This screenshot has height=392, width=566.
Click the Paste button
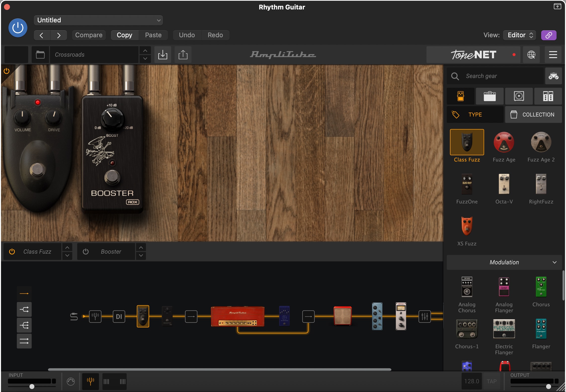pos(153,35)
